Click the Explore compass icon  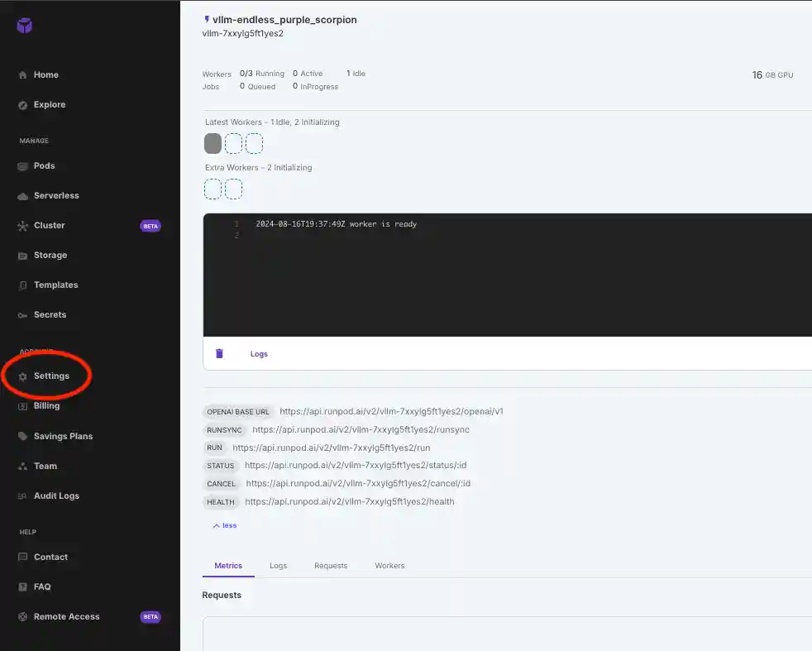(x=23, y=105)
